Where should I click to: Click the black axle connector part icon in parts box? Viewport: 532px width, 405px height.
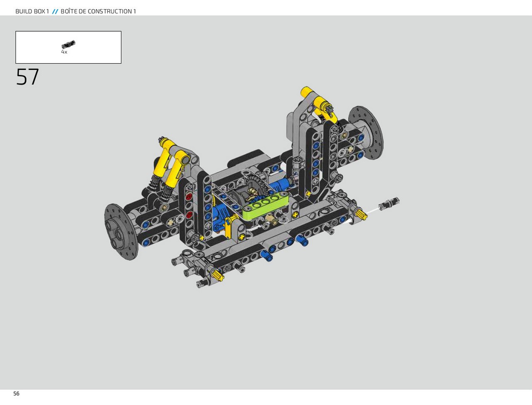click(68, 44)
